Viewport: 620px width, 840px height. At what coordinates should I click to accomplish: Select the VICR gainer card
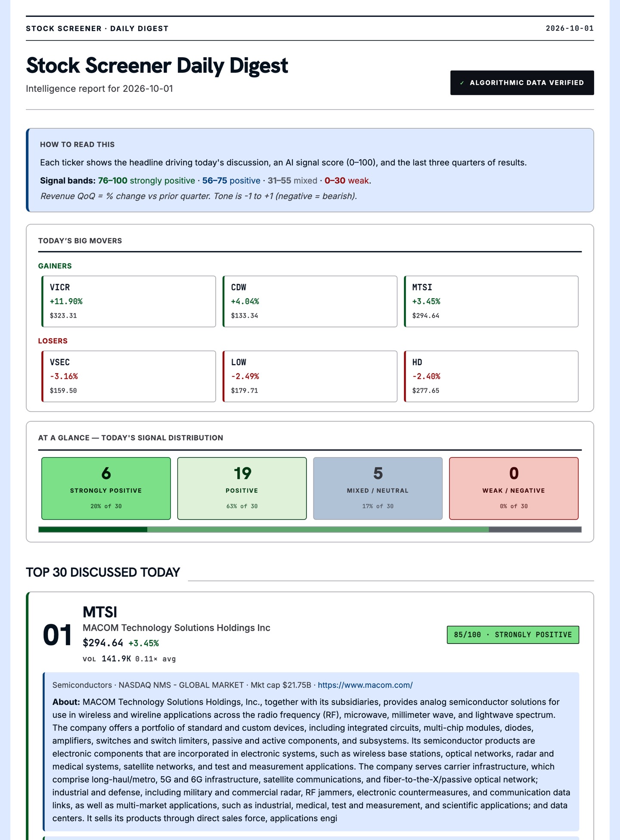pos(129,302)
